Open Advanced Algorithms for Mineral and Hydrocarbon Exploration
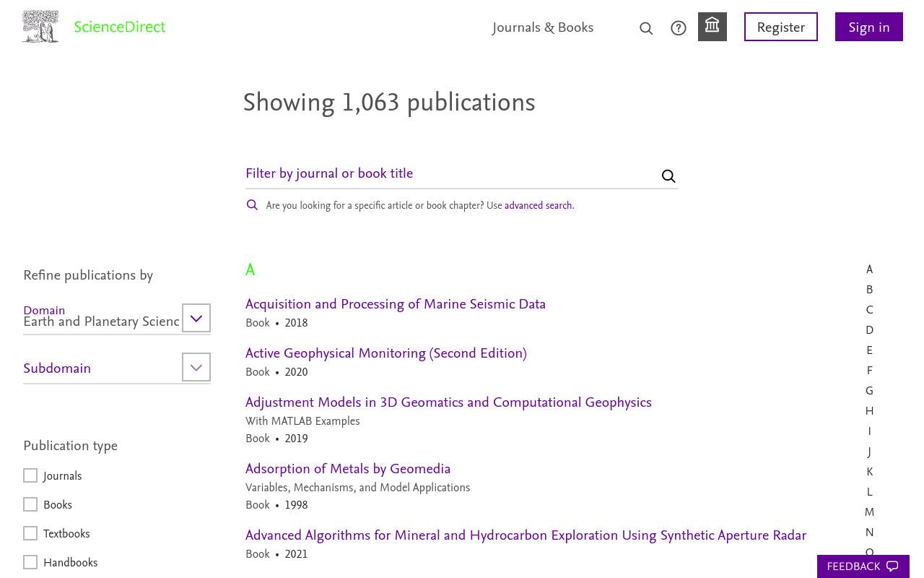The height and width of the screenshot is (578, 924). point(526,535)
